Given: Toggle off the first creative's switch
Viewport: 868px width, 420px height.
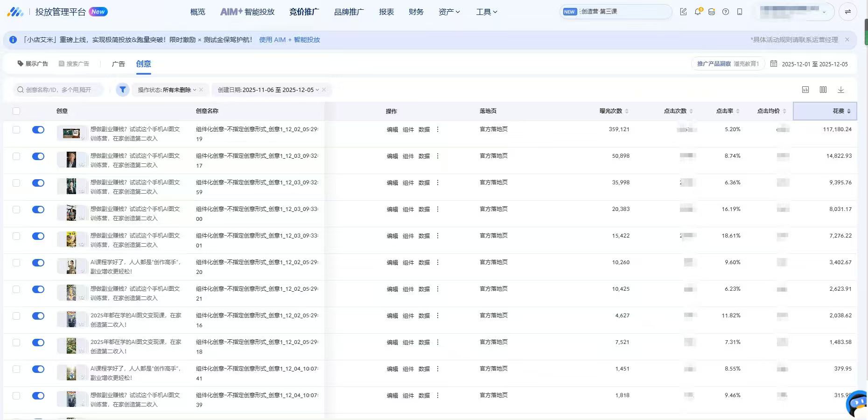Looking at the screenshot, I should coord(38,130).
